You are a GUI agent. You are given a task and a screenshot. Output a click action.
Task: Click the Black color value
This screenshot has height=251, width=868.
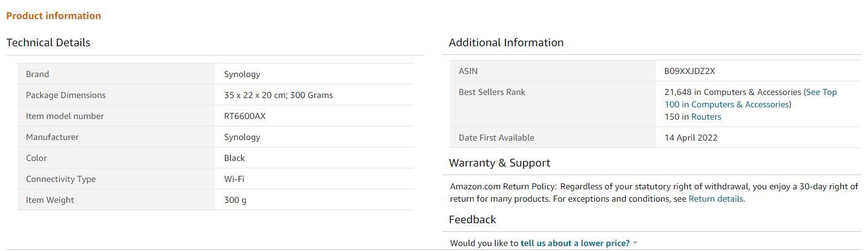(234, 158)
